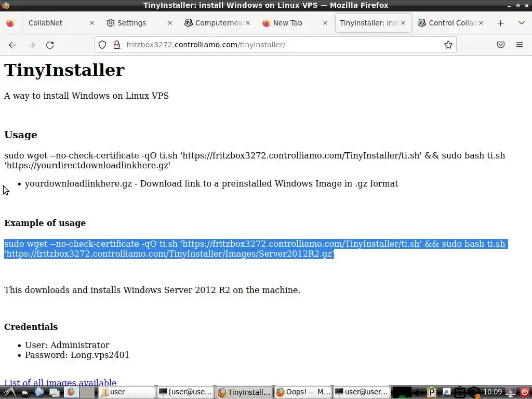532x399 pixels.
Task: Close the New Tab tab
Action: pyautogui.click(x=325, y=23)
